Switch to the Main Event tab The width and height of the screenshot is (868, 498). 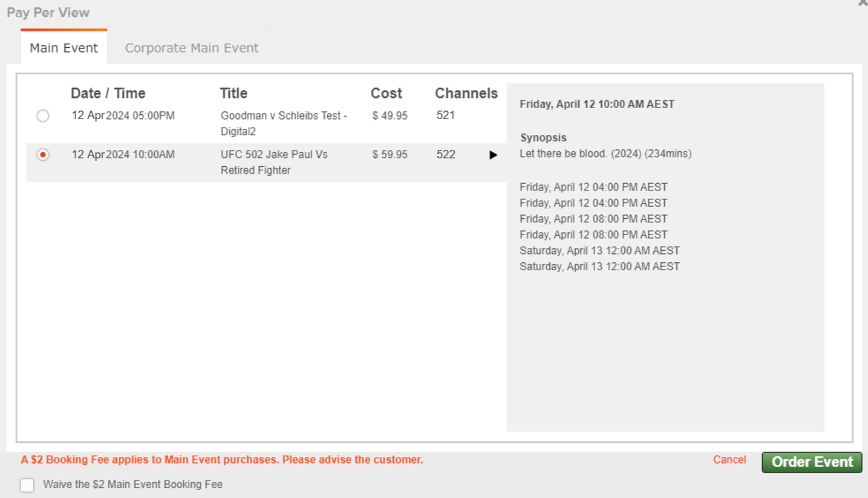pos(64,48)
